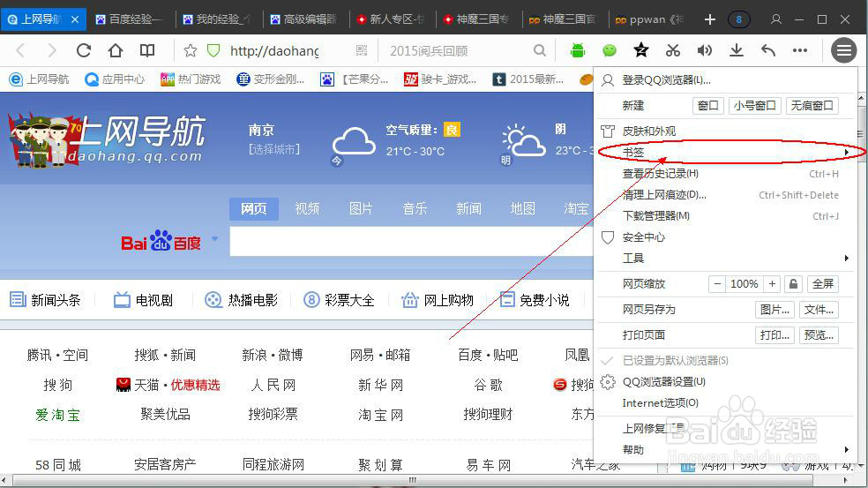
Task: Reload the page with refresh icon
Action: [x=84, y=50]
